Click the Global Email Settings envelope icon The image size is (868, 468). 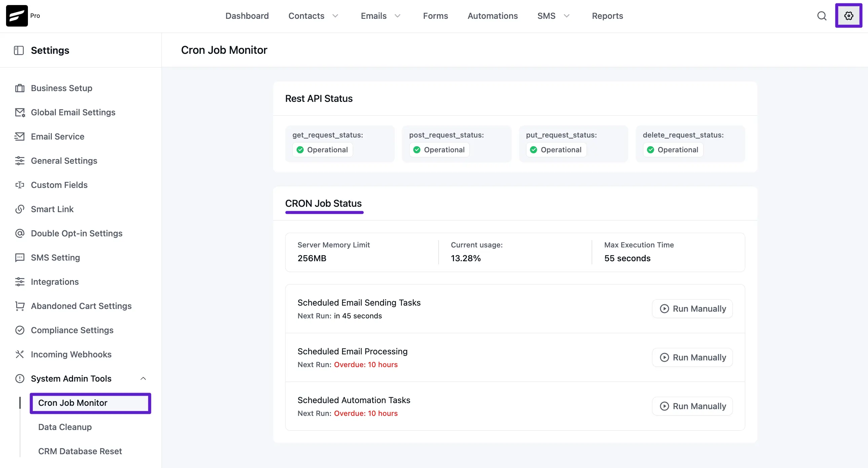tap(20, 113)
